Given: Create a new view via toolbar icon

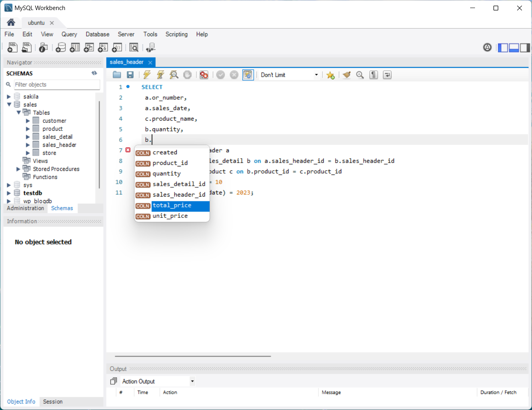Looking at the screenshot, I should 89,47.
